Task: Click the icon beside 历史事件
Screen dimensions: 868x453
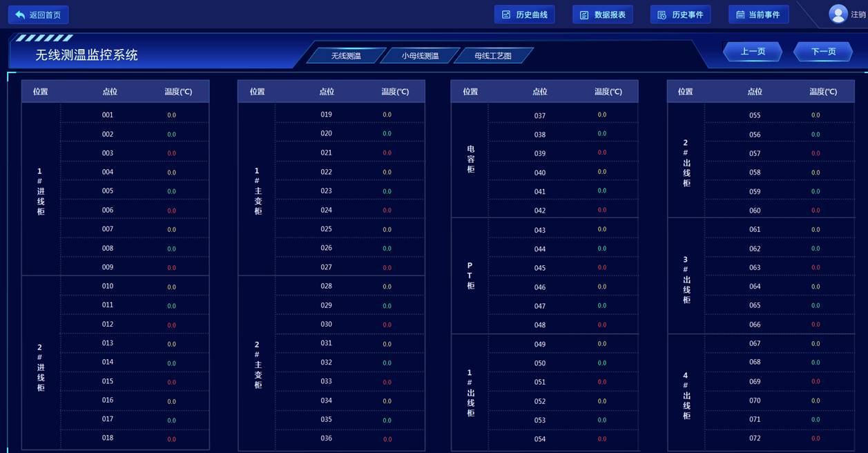Action: [x=662, y=15]
